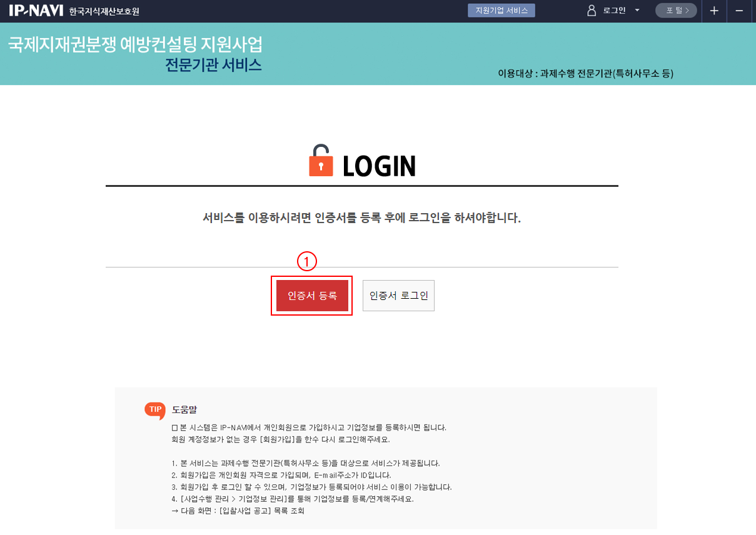Image resolution: width=756 pixels, height=535 pixels.
Task: Open the 지원기업 서비스 button
Action: 501,11
